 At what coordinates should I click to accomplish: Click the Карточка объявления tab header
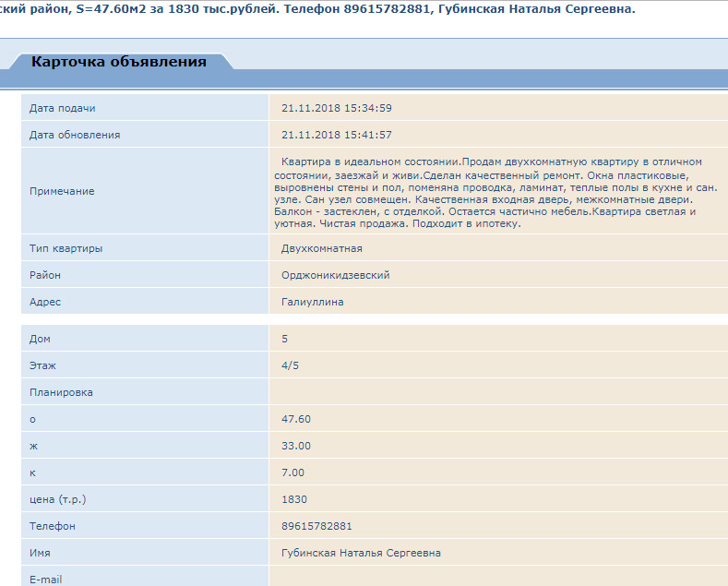point(118,62)
